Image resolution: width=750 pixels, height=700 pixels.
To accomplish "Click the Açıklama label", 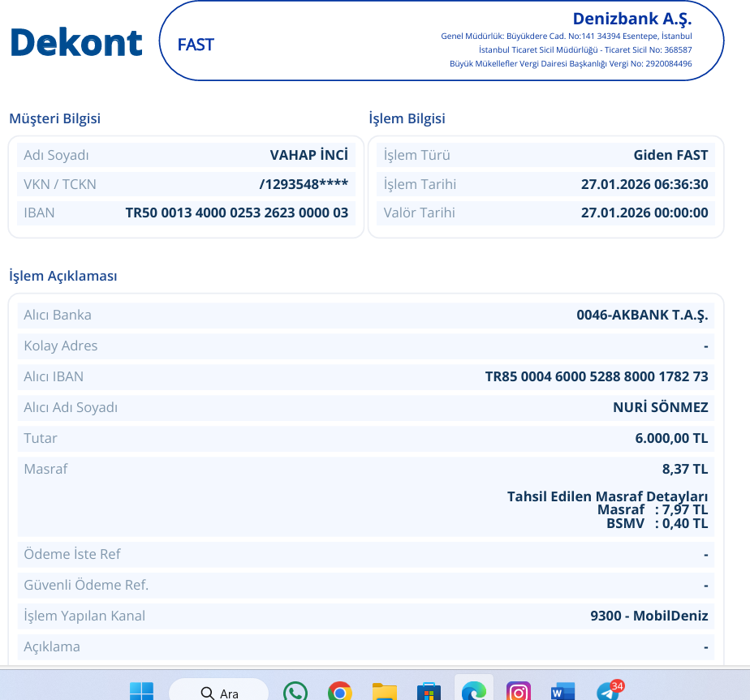I will [x=52, y=647].
